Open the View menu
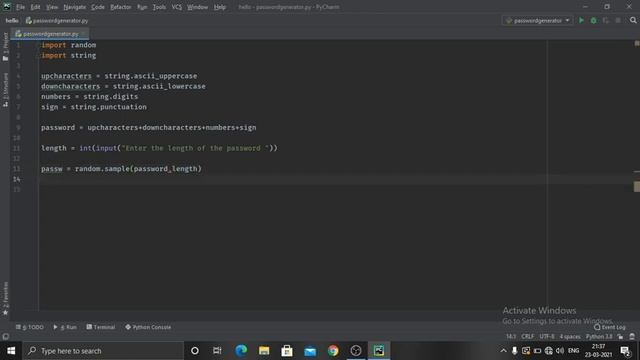The image size is (640, 360). click(52, 7)
